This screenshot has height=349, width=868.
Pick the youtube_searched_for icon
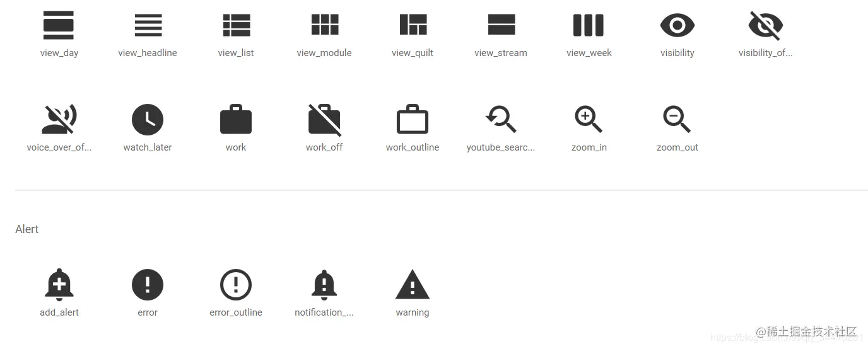click(501, 119)
